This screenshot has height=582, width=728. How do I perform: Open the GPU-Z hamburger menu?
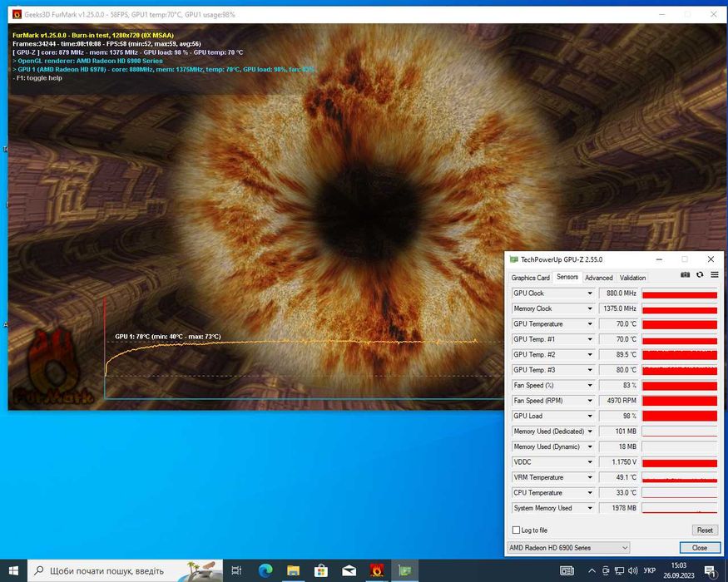pos(715,274)
